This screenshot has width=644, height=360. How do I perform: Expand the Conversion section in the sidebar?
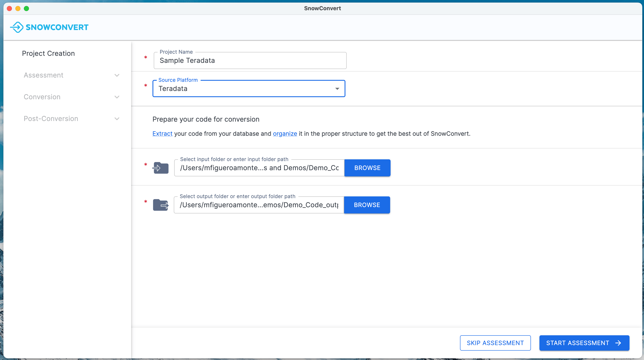(x=116, y=97)
